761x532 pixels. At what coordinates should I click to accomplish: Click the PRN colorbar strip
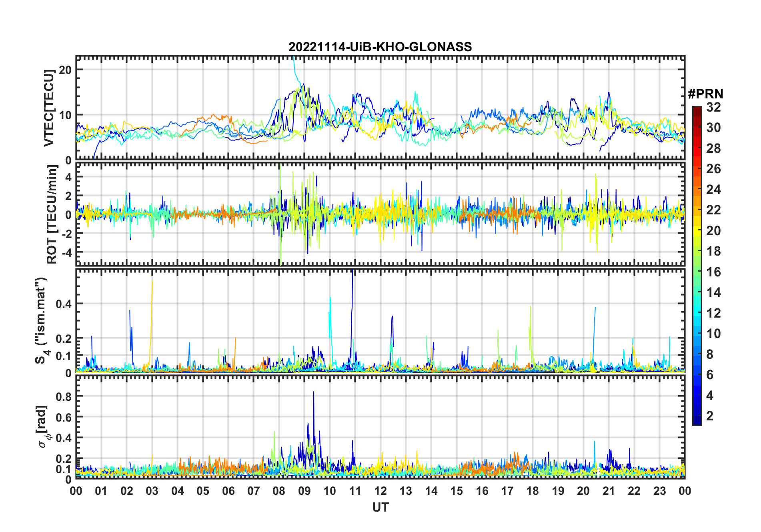click(x=697, y=266)
